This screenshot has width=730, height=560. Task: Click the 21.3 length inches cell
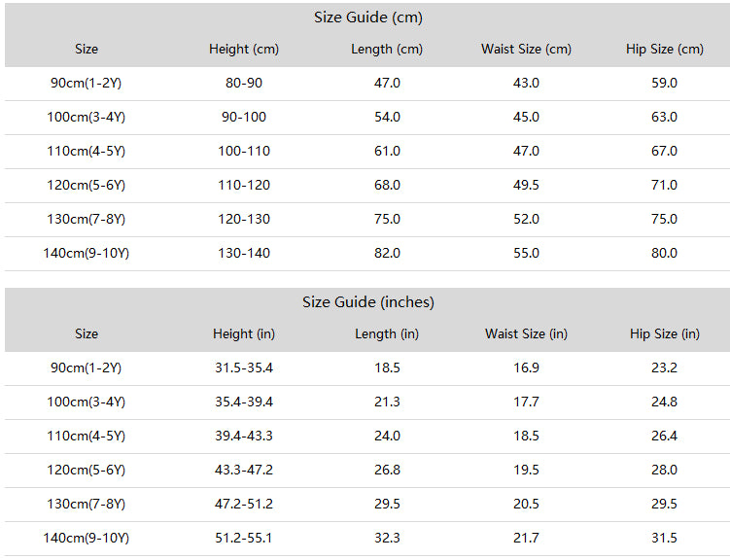pos(387,402)
